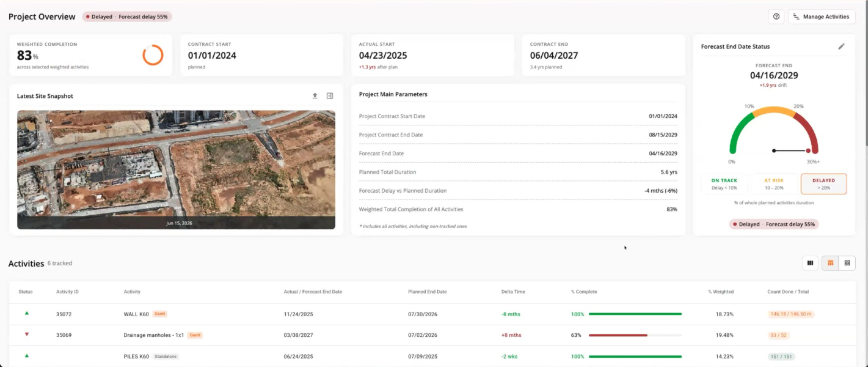This screenshot has width=868, height=367.
Task: Click the Gantt tag on WALL K60
Action: pyautogui.click(x=160, y=314)
